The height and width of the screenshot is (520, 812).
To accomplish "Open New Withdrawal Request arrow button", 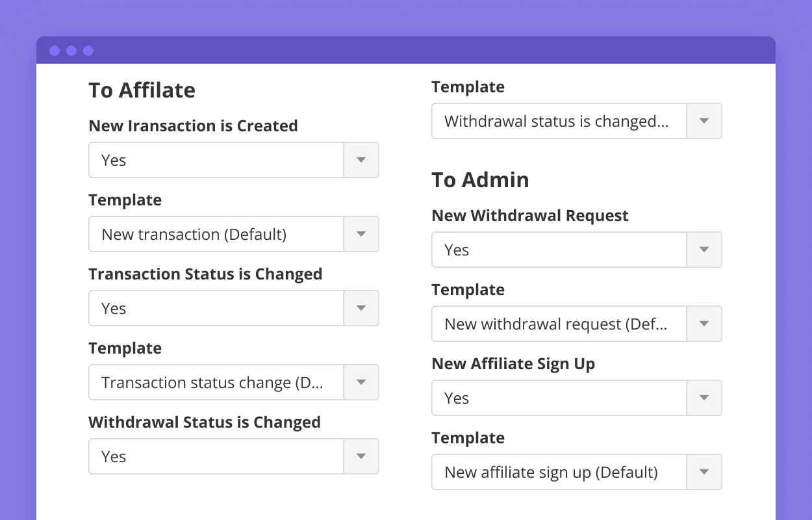I will tap(704, 250).
